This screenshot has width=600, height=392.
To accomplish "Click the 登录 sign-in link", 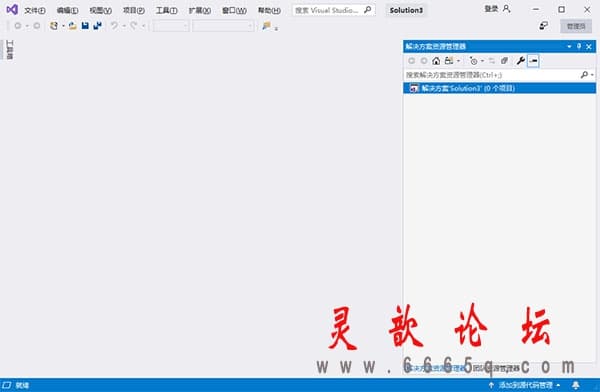I will coord(491,9).
